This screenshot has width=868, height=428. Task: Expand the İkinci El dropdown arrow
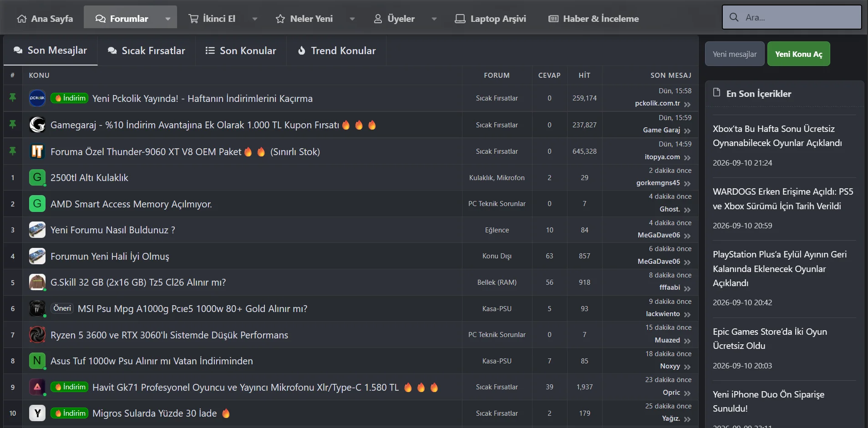point(254,19)
